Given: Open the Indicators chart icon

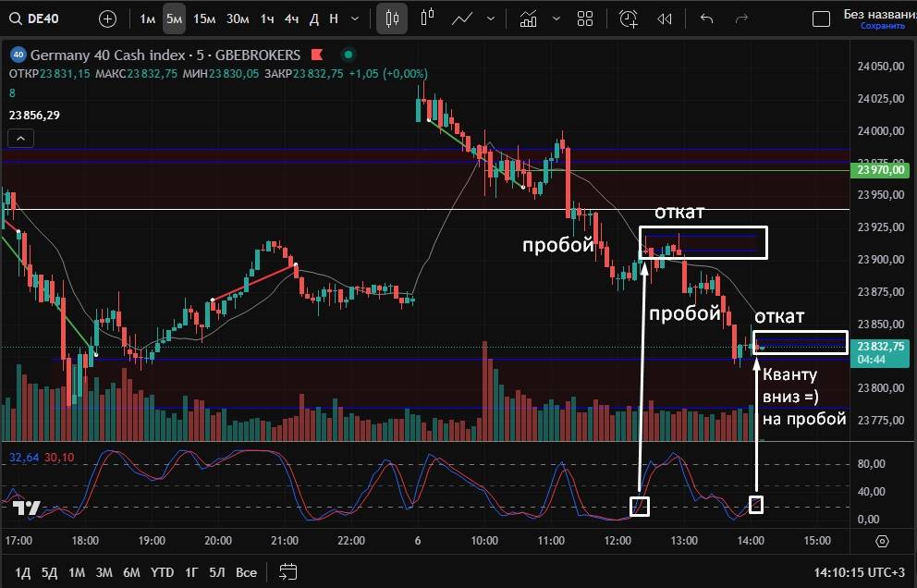Looking at the screenshot, I should (529, 18).
